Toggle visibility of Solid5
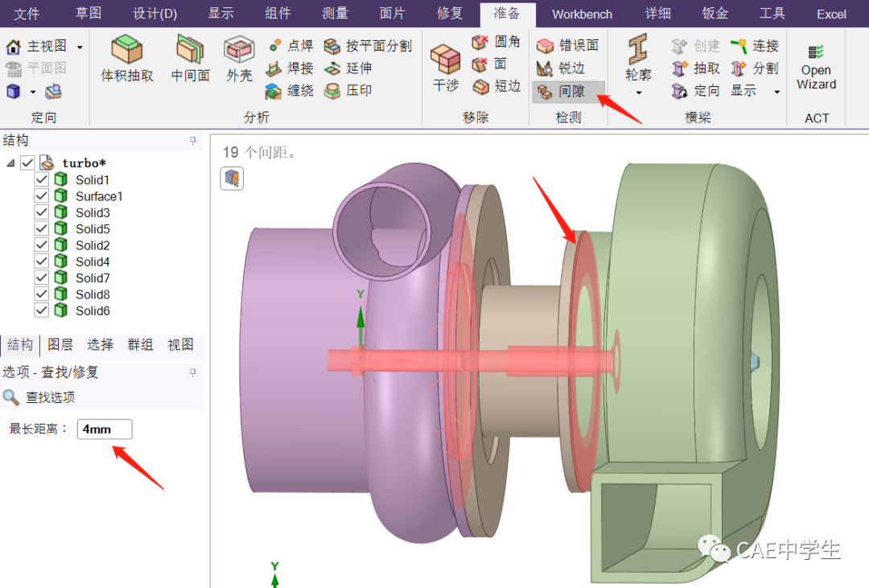This screenshot has height=588, width=869. click(x=42, y=228)
